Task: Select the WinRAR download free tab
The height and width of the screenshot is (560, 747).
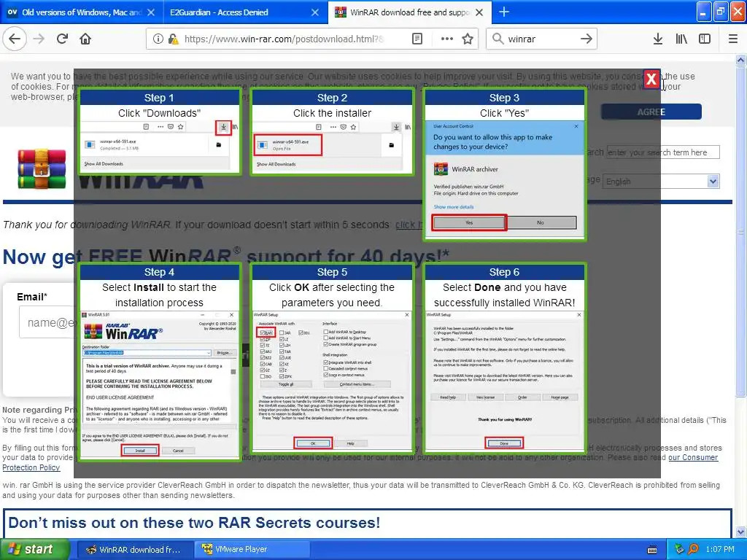Action: tap(409, 12)
